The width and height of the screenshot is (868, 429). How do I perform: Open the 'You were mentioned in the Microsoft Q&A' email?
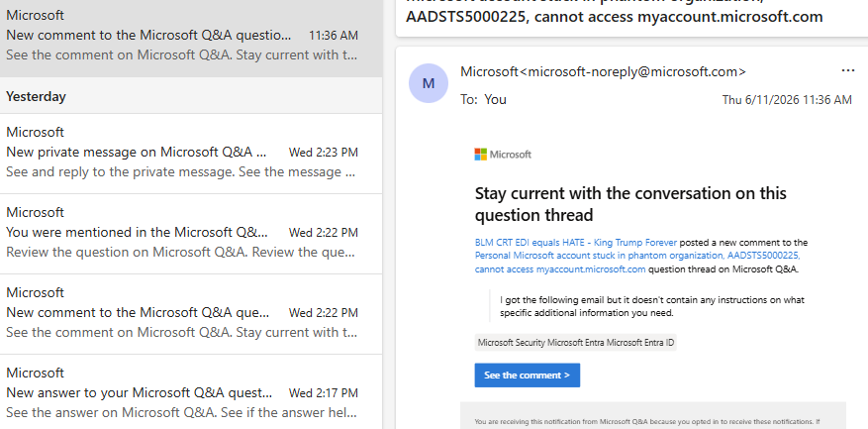pos(191,234)
